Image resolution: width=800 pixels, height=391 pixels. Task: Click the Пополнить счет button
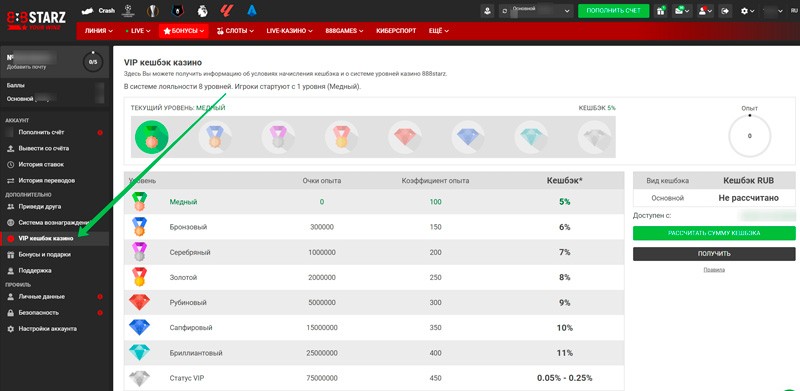click(613, 11)
